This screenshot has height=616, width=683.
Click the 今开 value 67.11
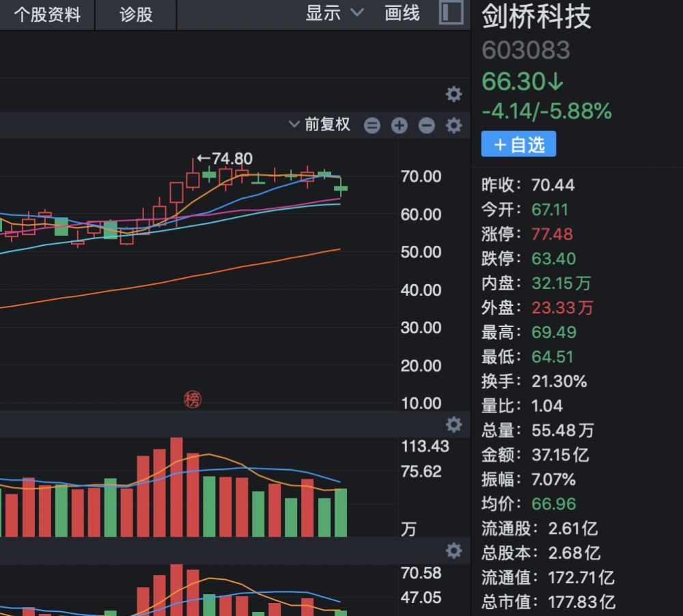[x=550, y=210]
